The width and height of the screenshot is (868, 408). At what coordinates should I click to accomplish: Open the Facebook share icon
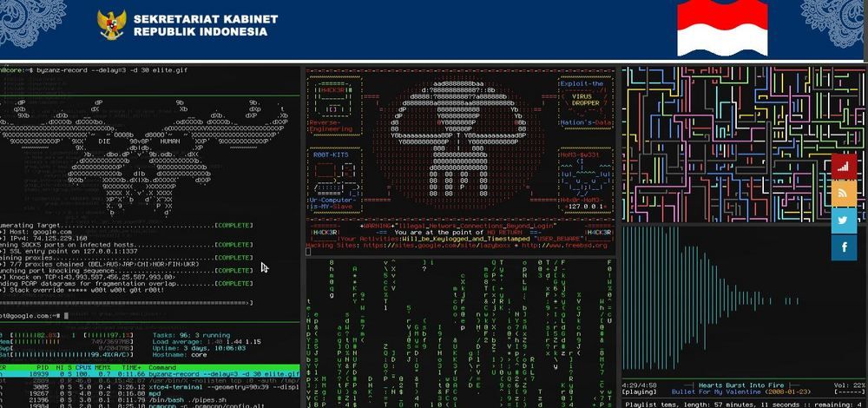click(843, 247)
